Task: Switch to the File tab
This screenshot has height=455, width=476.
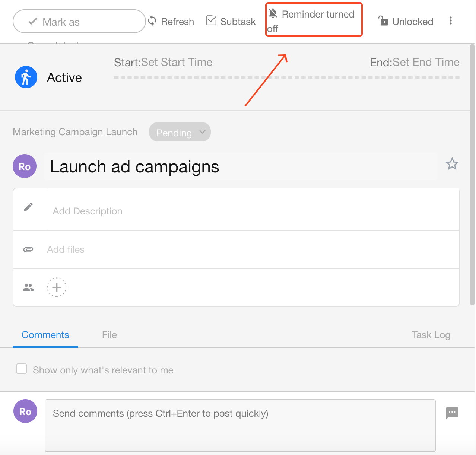Action: pyautogui.click(x=110, y=335)
